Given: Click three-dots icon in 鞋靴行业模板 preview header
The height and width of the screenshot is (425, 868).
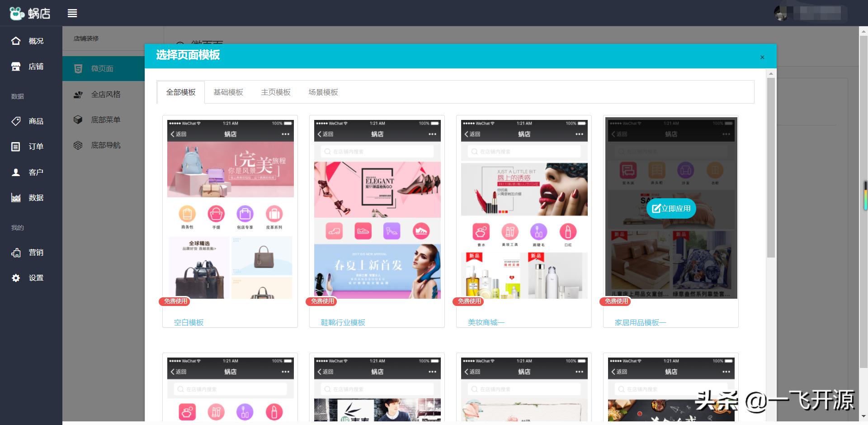Looking at the screenshot, I should pos(432,134).
